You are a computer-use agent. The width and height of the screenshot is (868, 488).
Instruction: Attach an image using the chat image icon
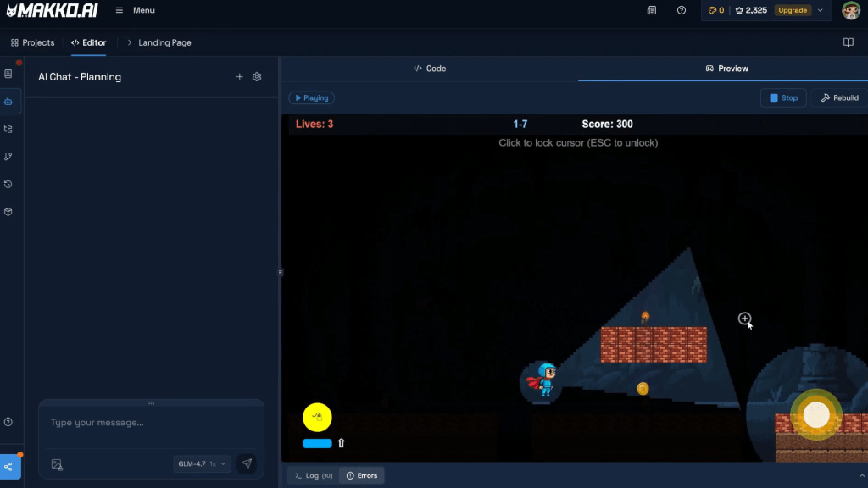57,464
